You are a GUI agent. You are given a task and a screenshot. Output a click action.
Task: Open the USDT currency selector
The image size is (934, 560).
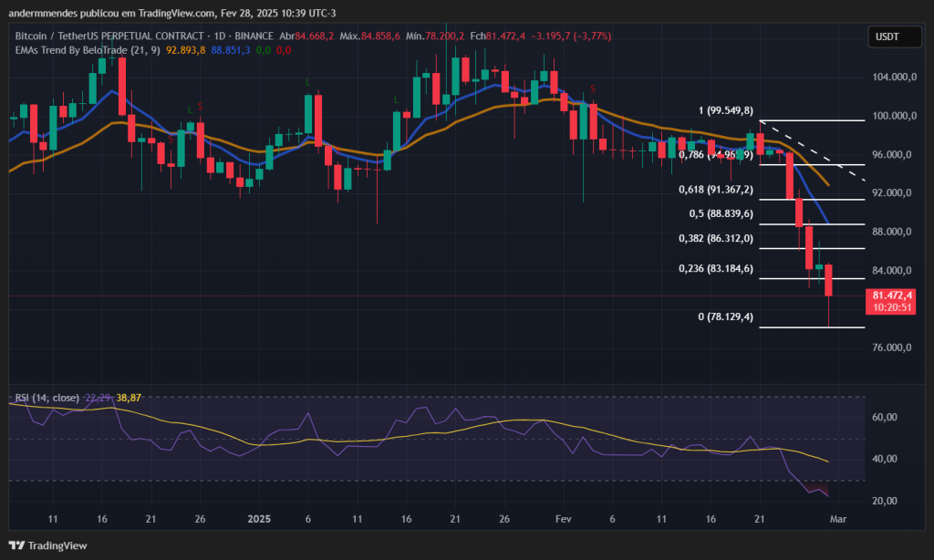(895, 36)
